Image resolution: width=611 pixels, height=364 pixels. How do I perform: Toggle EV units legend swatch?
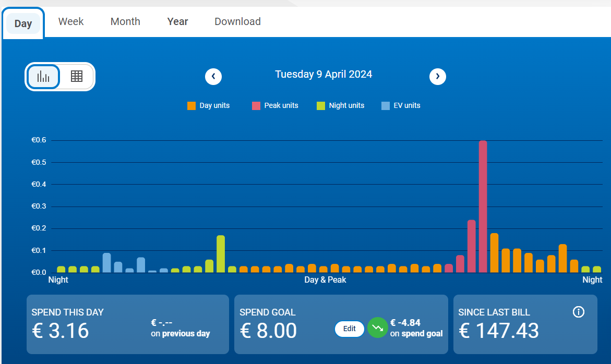[386, 106]
